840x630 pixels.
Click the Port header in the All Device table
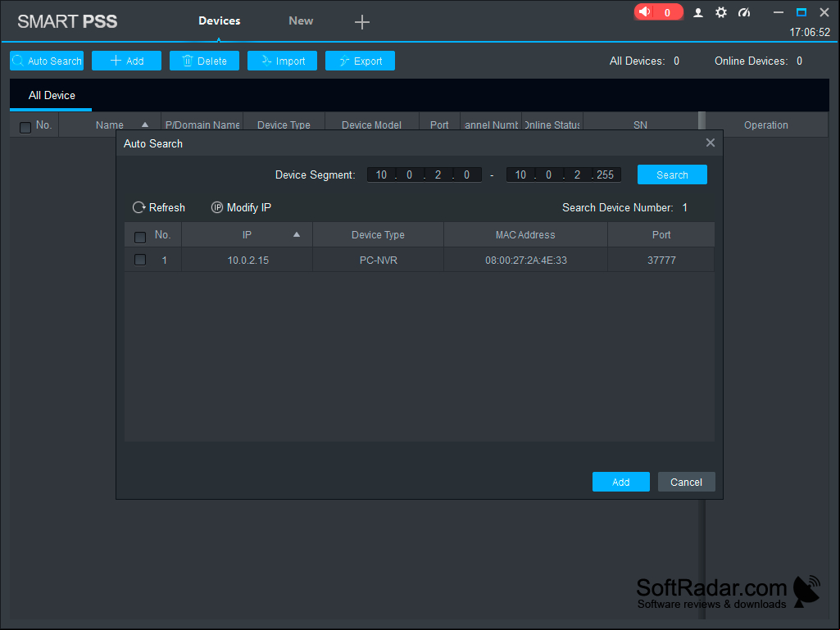[x=439, y=125]
